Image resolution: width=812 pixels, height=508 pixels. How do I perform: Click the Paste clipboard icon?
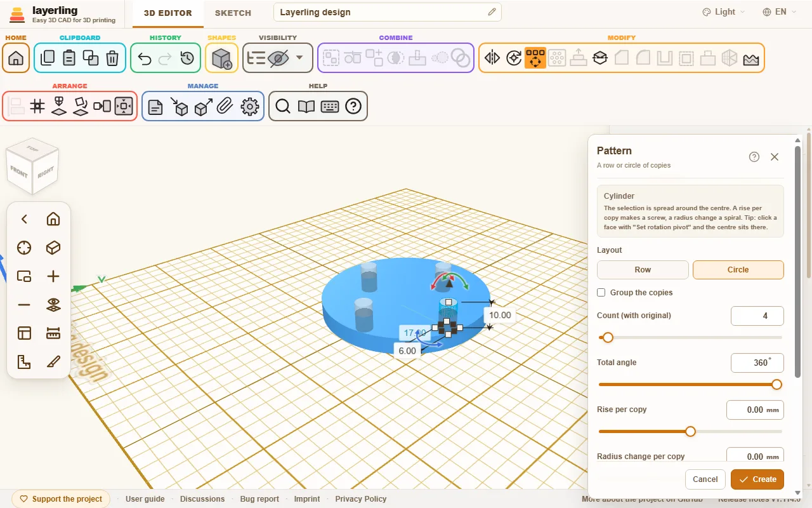click(69, 58)
